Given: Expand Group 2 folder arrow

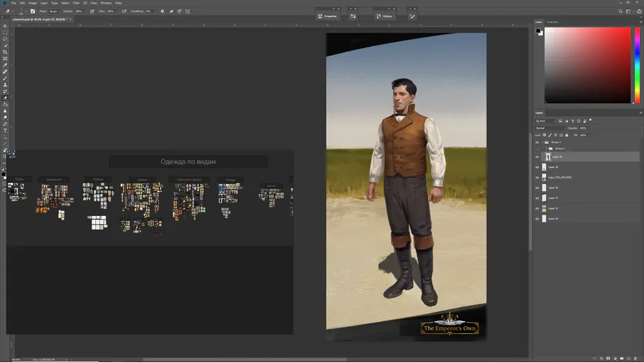Looking at the screenshot, I should [x=547, y=149].
